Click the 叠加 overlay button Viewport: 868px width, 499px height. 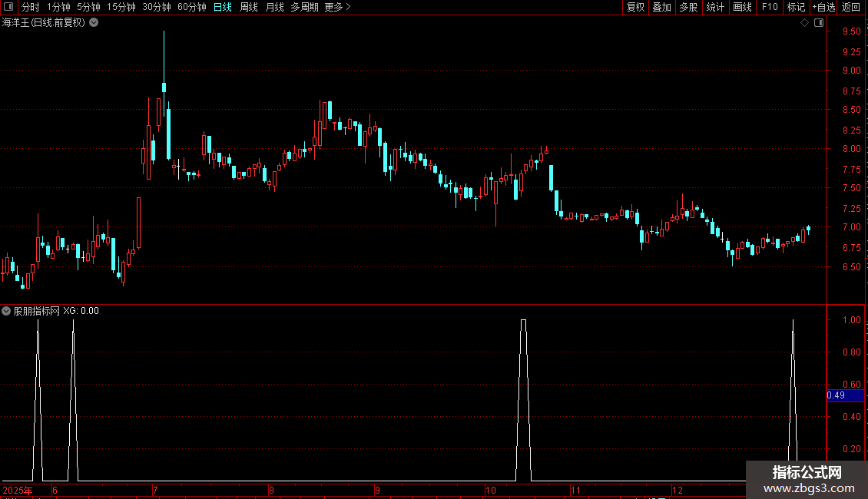pyautogui.click(x=661, y=7)
